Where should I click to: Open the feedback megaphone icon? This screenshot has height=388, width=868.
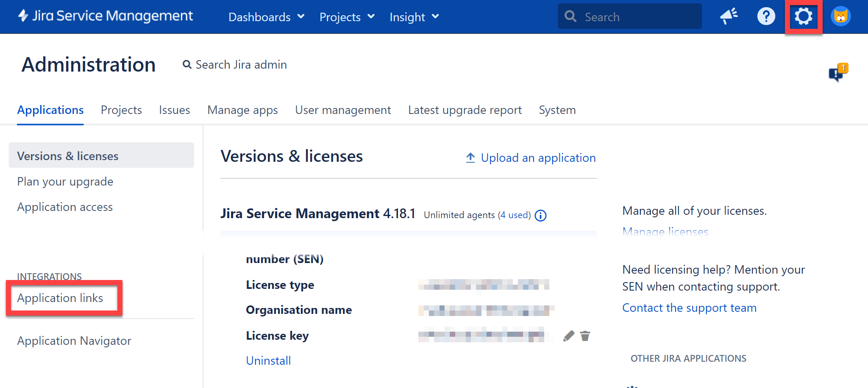[729, 17]
